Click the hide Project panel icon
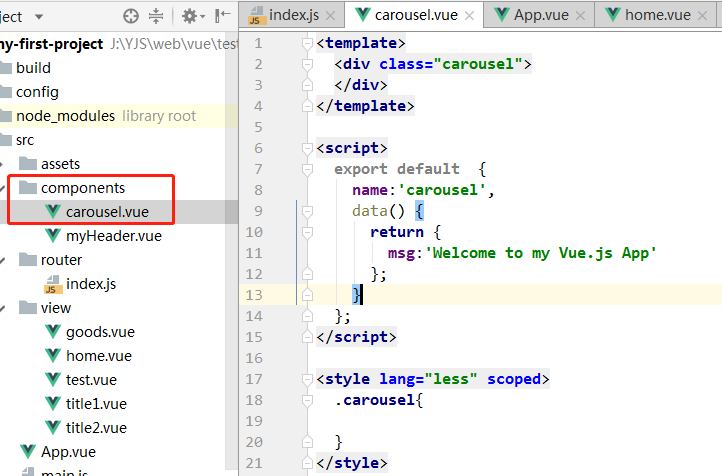Viewport: 722px width, 476px height. pos(222,16)
